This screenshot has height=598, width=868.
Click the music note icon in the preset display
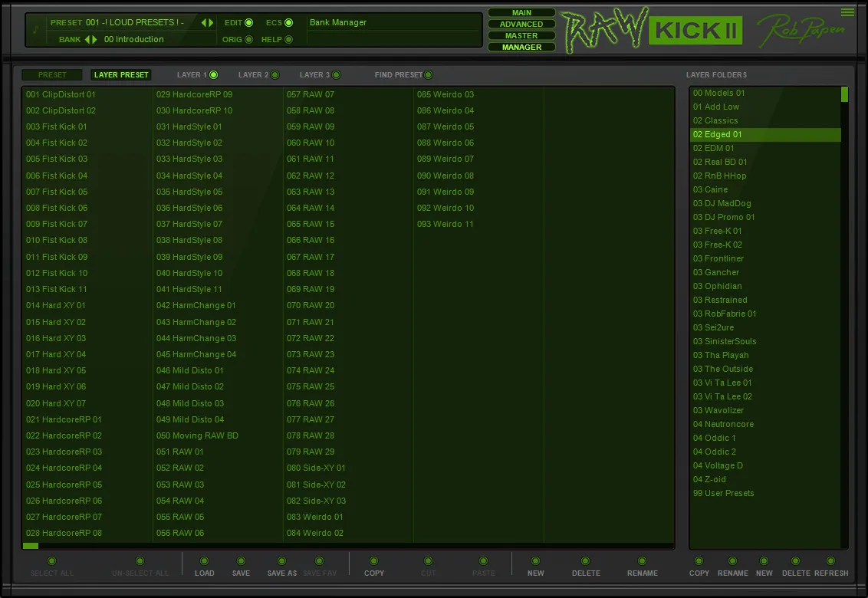coord(36,30)
